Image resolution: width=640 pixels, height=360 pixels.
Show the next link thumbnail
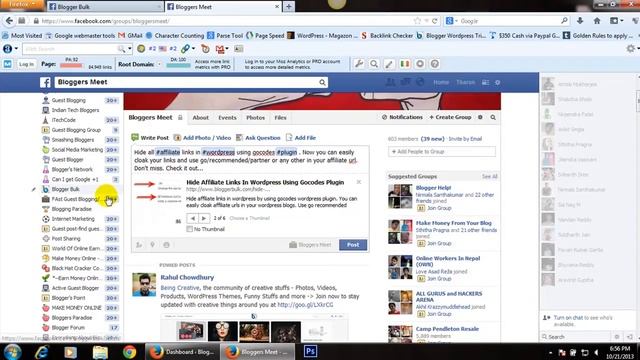204,218
